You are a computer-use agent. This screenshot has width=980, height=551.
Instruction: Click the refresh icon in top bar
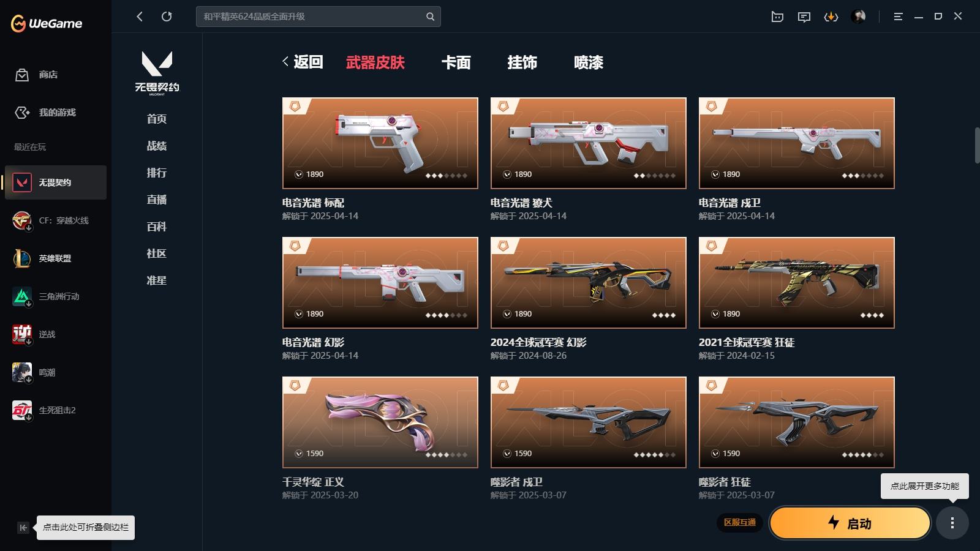pyautogui.click(x=167, y=17)
